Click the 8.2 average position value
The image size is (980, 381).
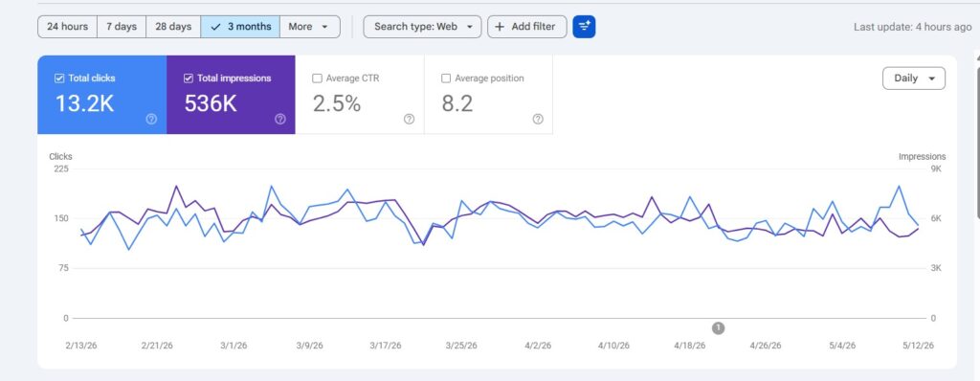[x=457, y=103]
